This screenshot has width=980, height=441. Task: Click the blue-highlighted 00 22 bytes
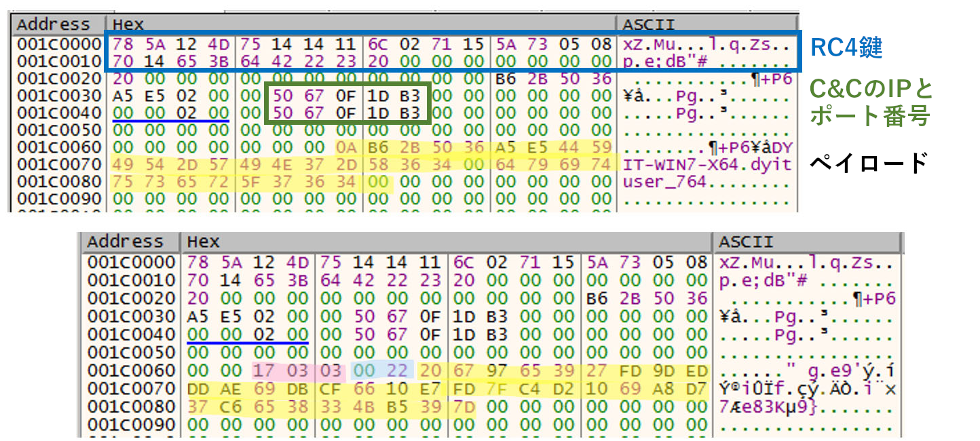pyautogui.click(x=381, y=370)
